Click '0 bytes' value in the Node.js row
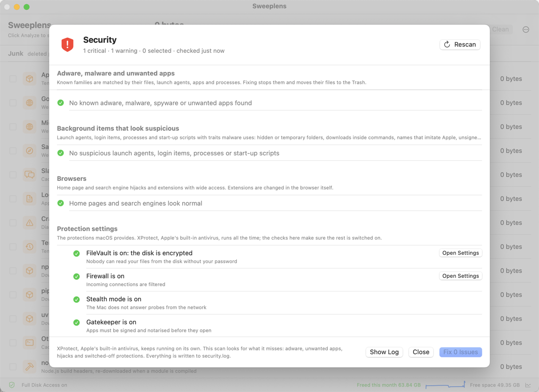Screen dimensions: 539x392 coord(511,367)
